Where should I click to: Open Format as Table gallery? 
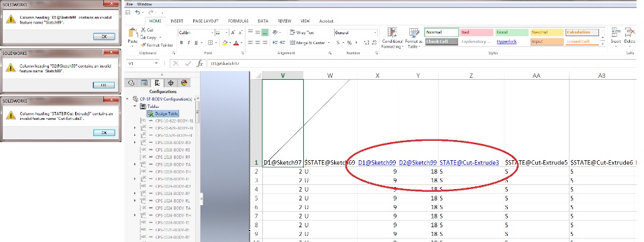pos(414,38)
